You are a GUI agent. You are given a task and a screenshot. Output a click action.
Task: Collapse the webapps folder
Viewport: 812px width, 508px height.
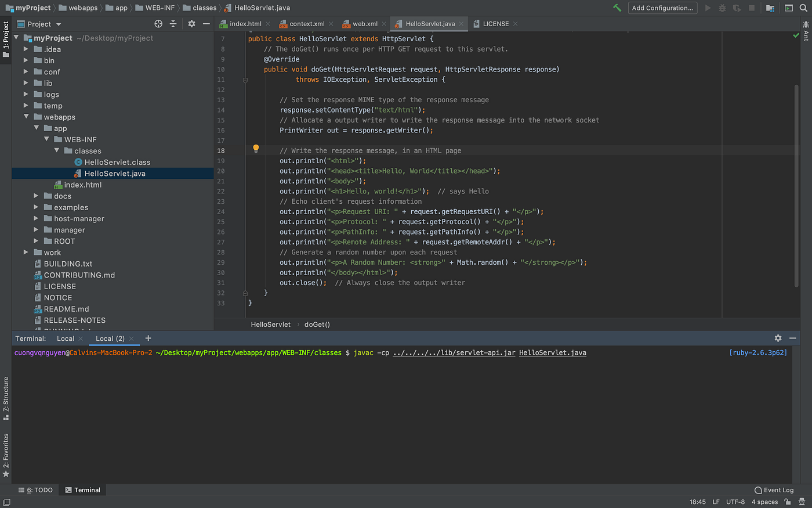(26, 117)
